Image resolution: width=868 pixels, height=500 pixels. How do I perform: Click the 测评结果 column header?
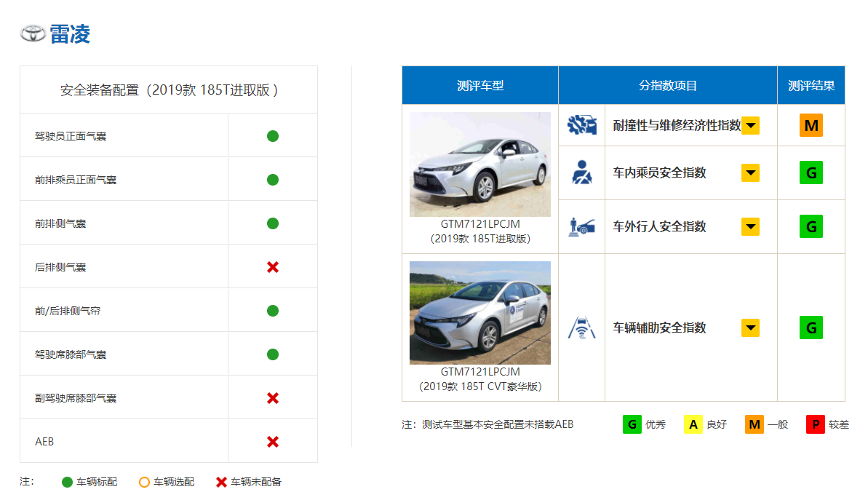(x=811, y=85)
